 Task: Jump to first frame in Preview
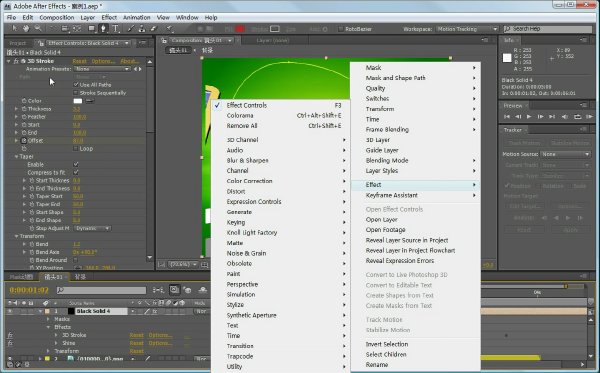[x=507, y=116]
